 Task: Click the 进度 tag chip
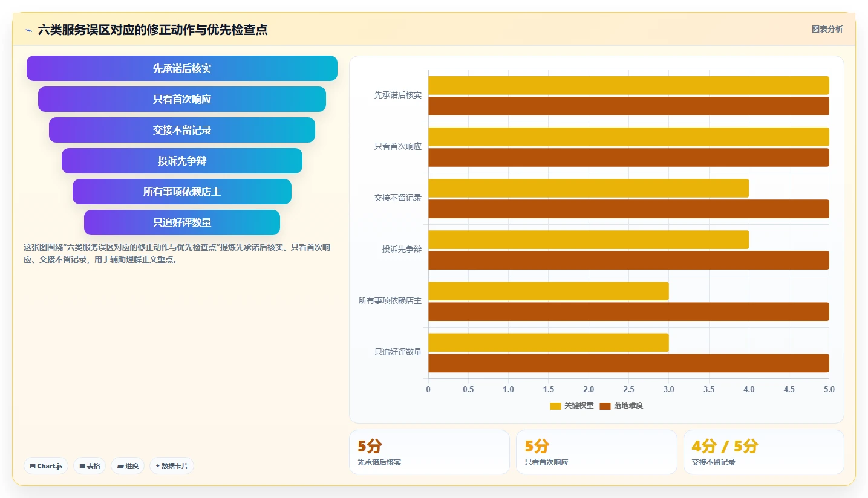(128, 466)
